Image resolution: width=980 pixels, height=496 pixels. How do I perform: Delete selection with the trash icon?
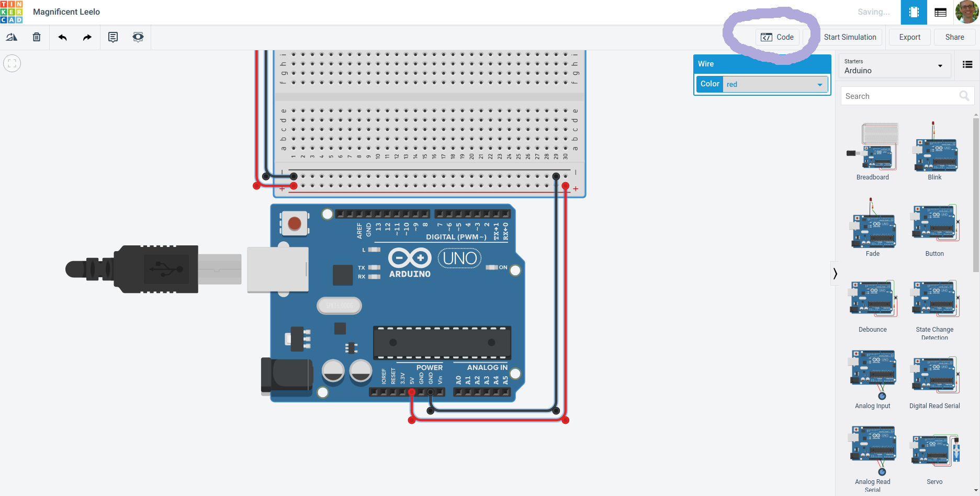37,37
